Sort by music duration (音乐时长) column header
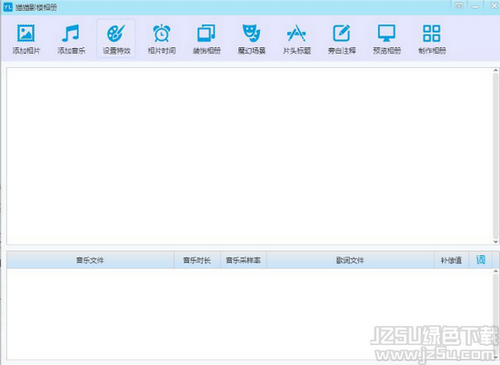This screenshot has width=500, height=365. (197, 260)
